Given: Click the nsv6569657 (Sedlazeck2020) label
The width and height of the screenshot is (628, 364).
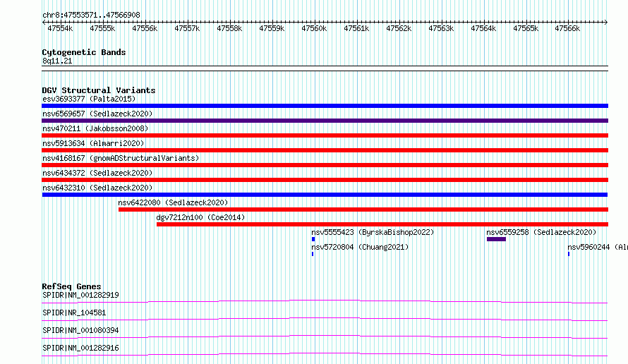Looking at the screenshot, I should (x=97, y=114).
